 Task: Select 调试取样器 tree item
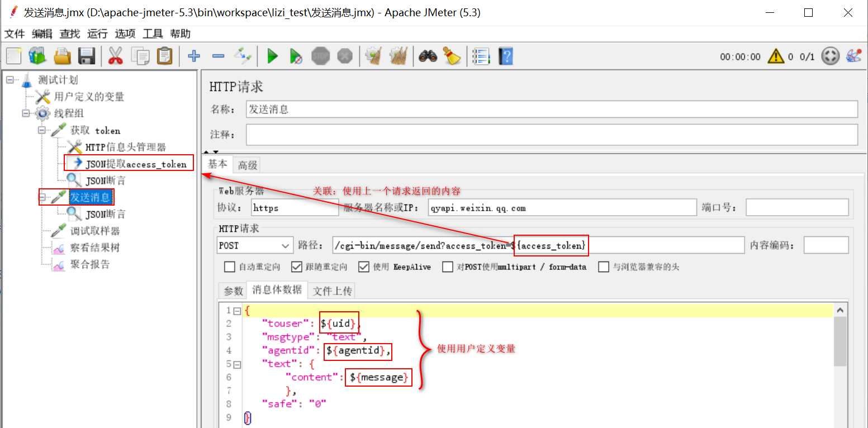coord(95,231)
